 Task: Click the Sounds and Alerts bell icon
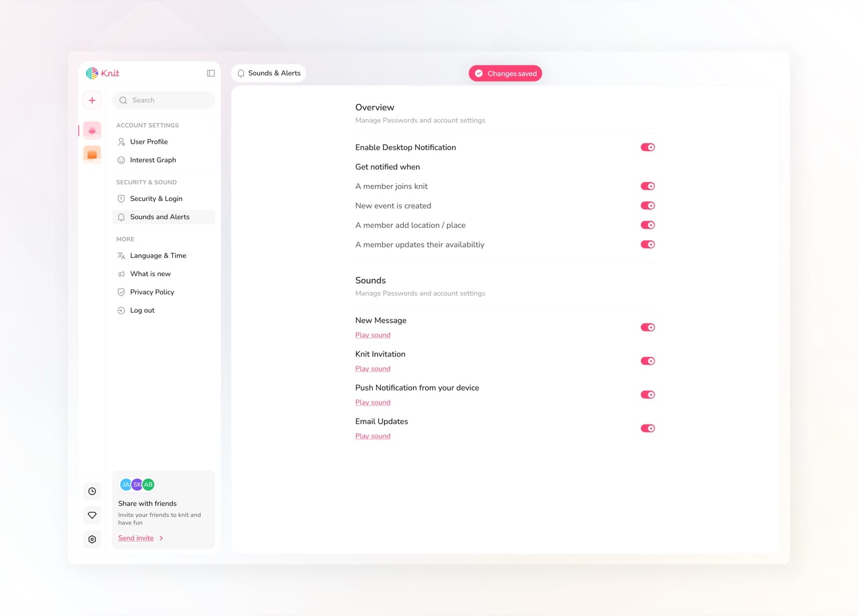121,217
